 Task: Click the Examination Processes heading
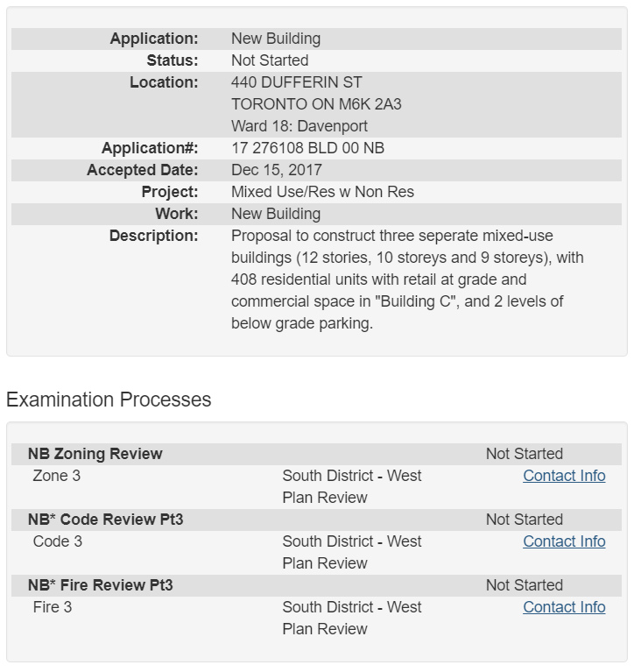click(x=109, y=400)
